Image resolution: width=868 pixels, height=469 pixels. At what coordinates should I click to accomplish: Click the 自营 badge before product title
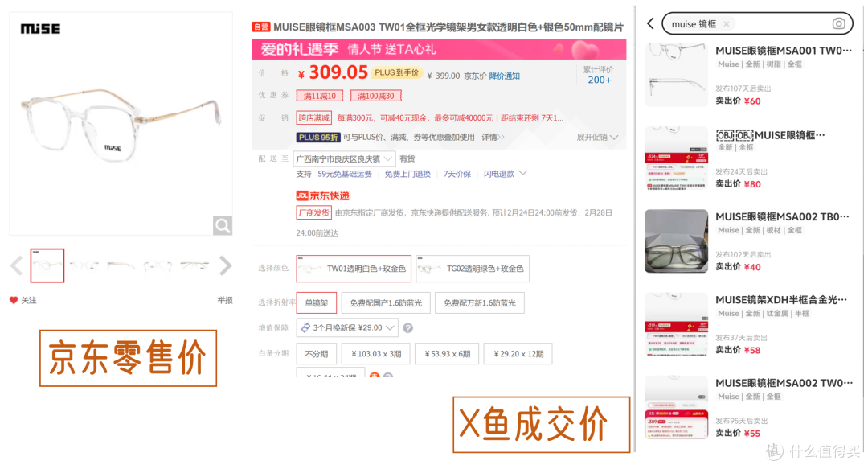pos(260,27)
